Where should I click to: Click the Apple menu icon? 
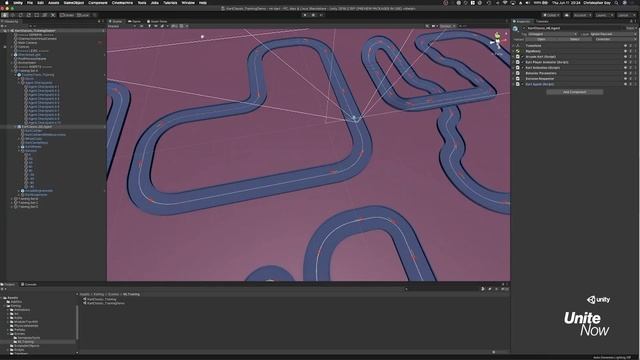[x=7, y=2]
